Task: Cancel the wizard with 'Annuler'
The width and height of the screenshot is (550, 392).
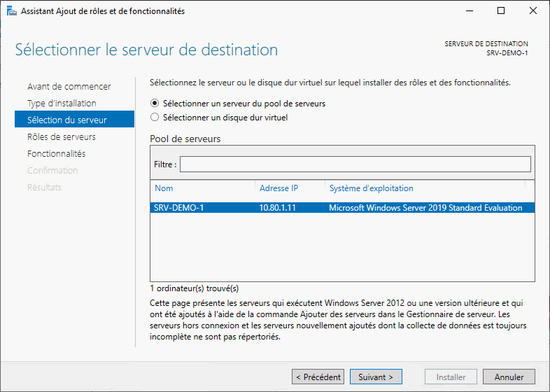Action: pyautogui.click(x=509, y=377)
